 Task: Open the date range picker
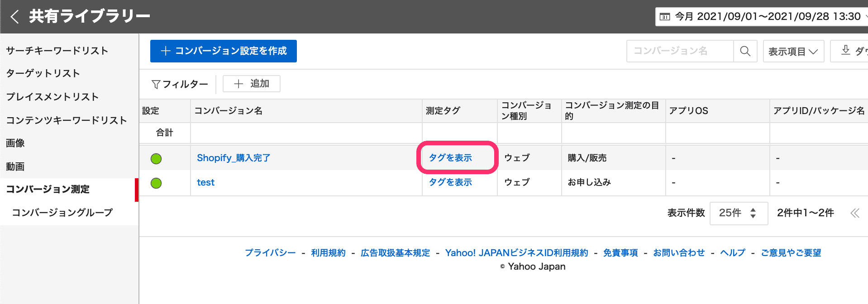pyautogui.click(x=762, y=17)
